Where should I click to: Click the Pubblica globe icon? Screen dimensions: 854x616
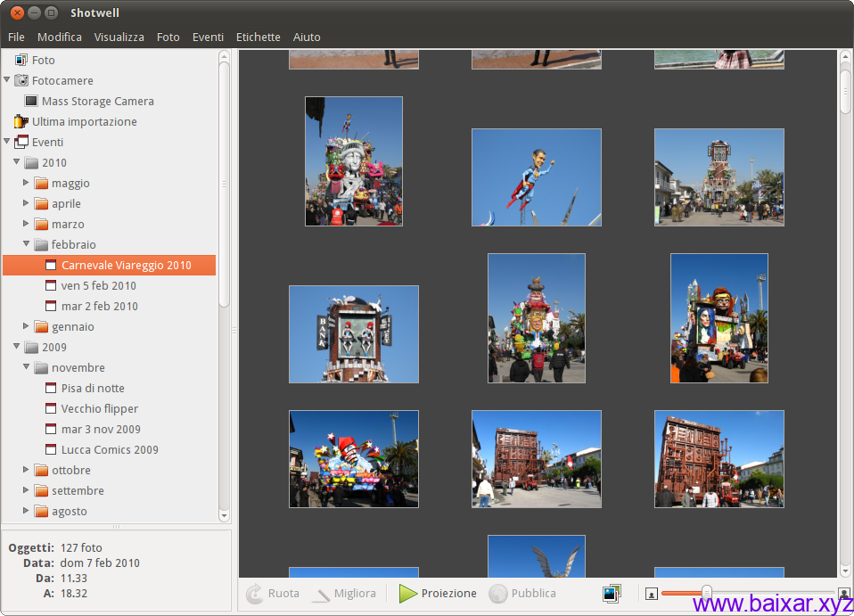coord(498,594)
